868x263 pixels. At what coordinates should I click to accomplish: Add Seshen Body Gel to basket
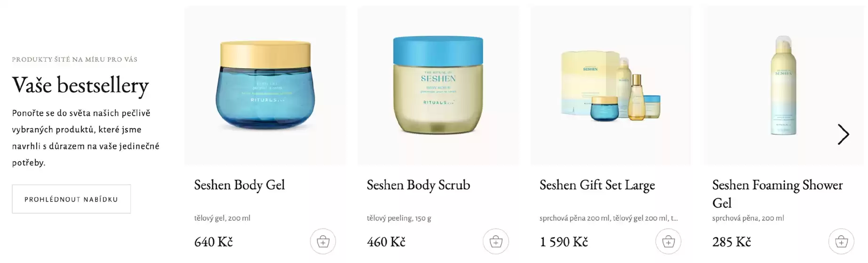pyautogui.click(x=323, y=241)
